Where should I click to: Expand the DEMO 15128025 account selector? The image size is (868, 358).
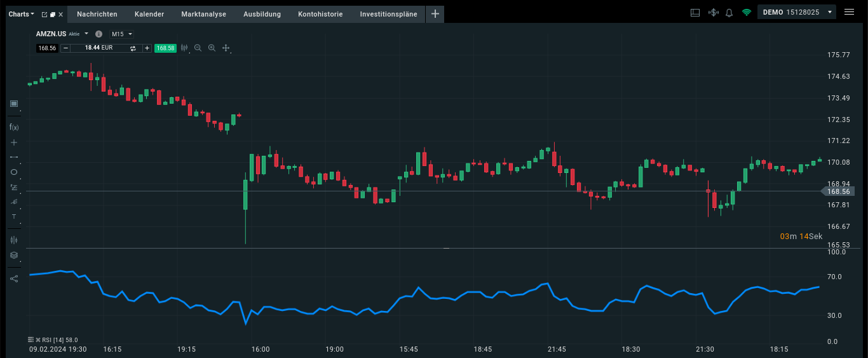[797, 12]
